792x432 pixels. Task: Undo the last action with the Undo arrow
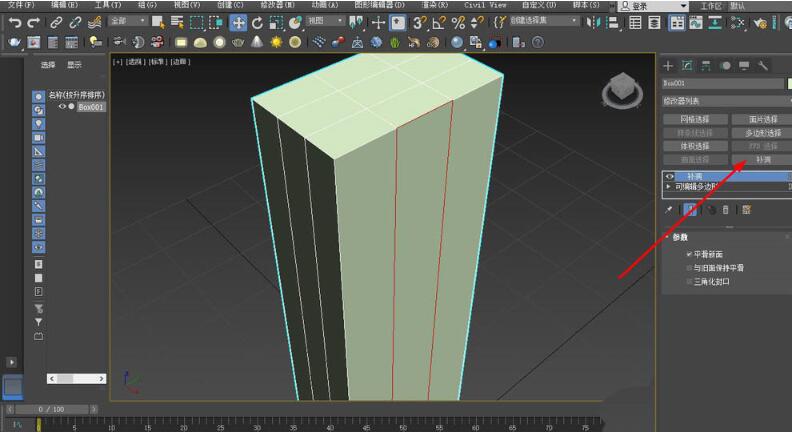tap(15, 23)
